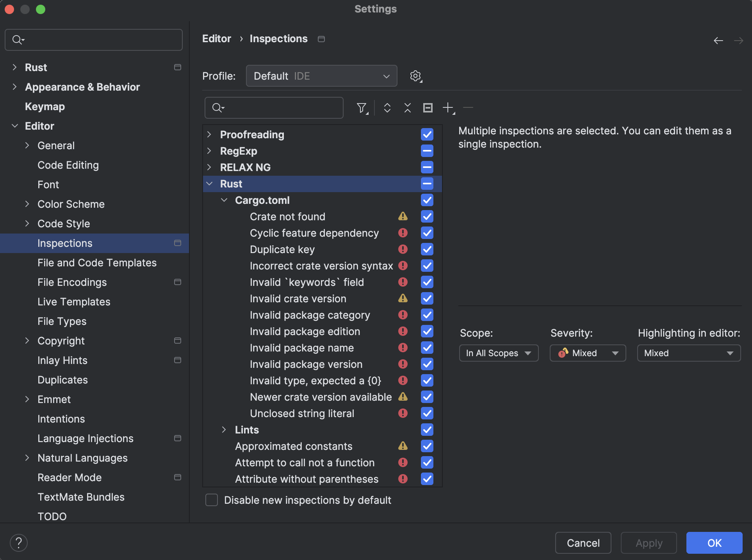Open the filter inspections funnel icon
The height and width of the screenshot is (560, 752).
click(362, 108)
